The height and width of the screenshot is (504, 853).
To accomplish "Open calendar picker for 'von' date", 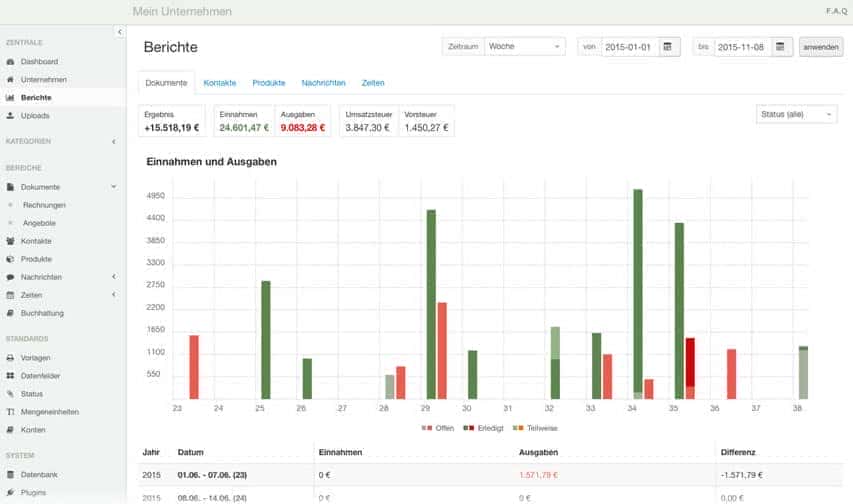I will 669,46.
